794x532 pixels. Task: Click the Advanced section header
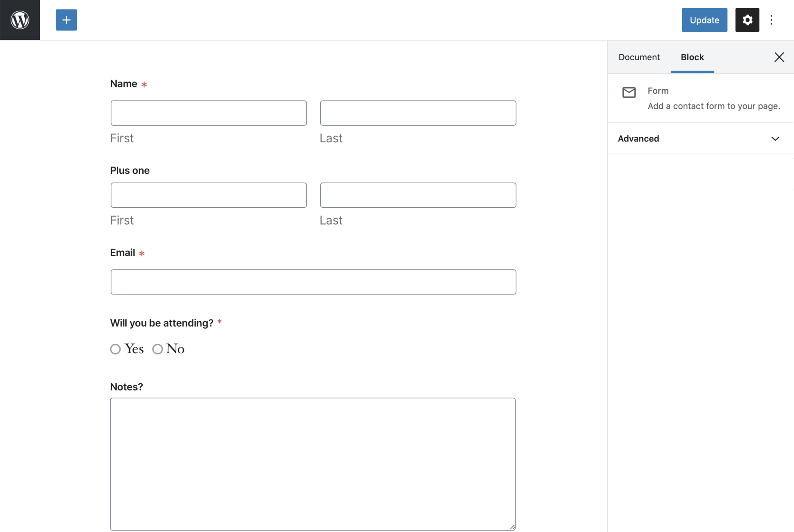point(638,139)
